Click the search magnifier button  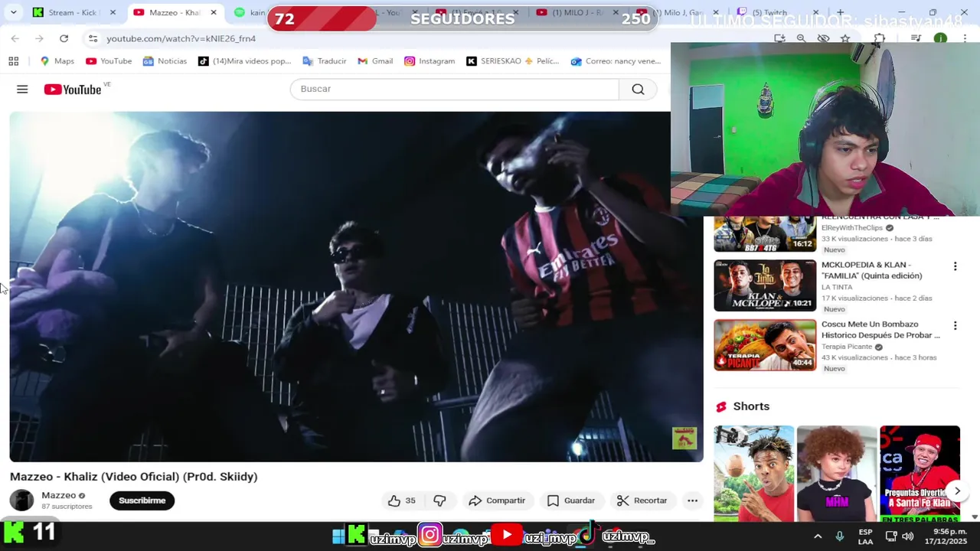(638, 90)
